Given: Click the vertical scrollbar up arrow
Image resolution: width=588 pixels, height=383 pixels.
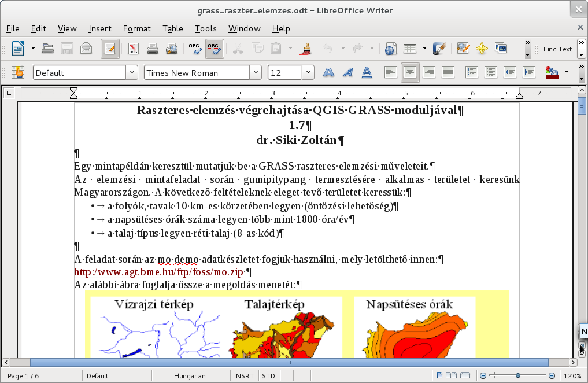Looking at the screenshot, I should click(582, 90).
